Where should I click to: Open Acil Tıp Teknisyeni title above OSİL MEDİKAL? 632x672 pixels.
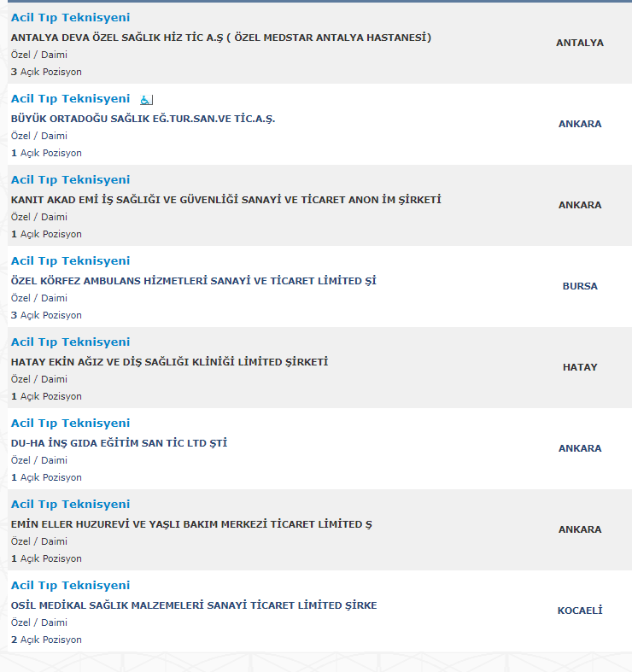[71, 586]
